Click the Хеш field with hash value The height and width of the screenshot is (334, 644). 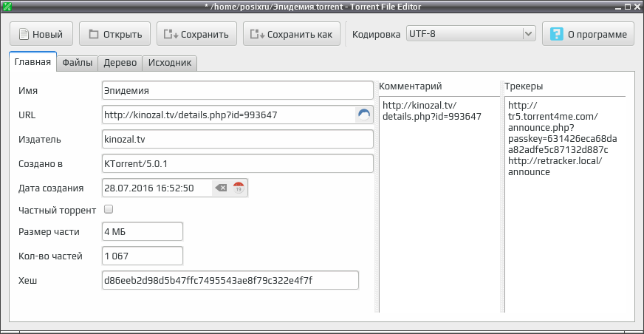(230, 280)
